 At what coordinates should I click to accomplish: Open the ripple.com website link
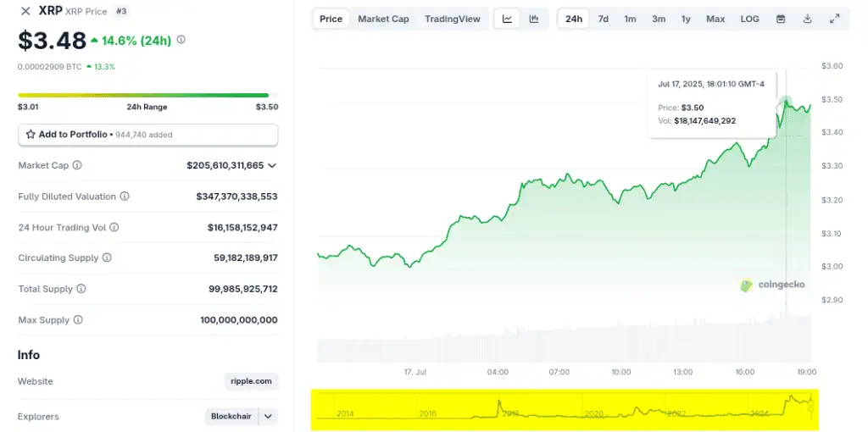(251, 381)
